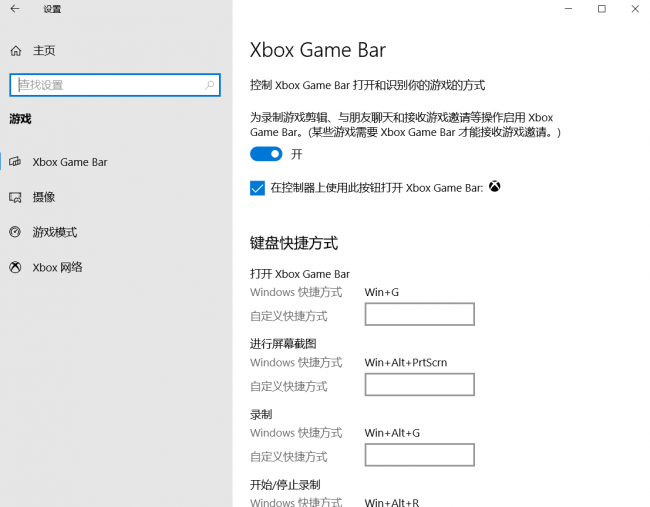
Task: Click the Win+Alt+PrtScrn shortcut text
Action: point(406,363)
